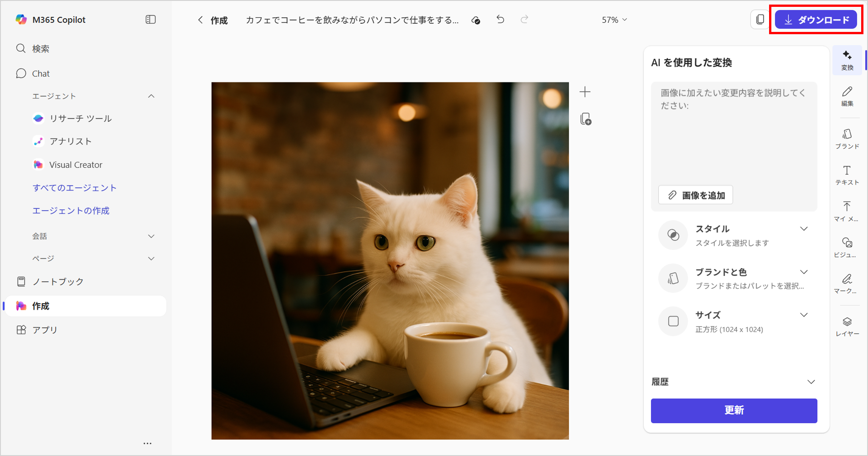Expand the ページ section
Screen dimensions: 868x456
point(151,259)
